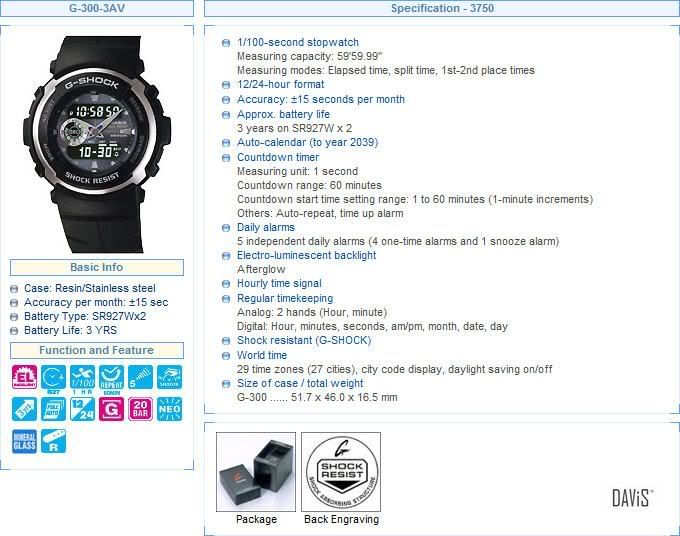This screenshot has height=536, width=680.
Task: Click the countdown REPEAT feature icon
Action: point(111,377)
